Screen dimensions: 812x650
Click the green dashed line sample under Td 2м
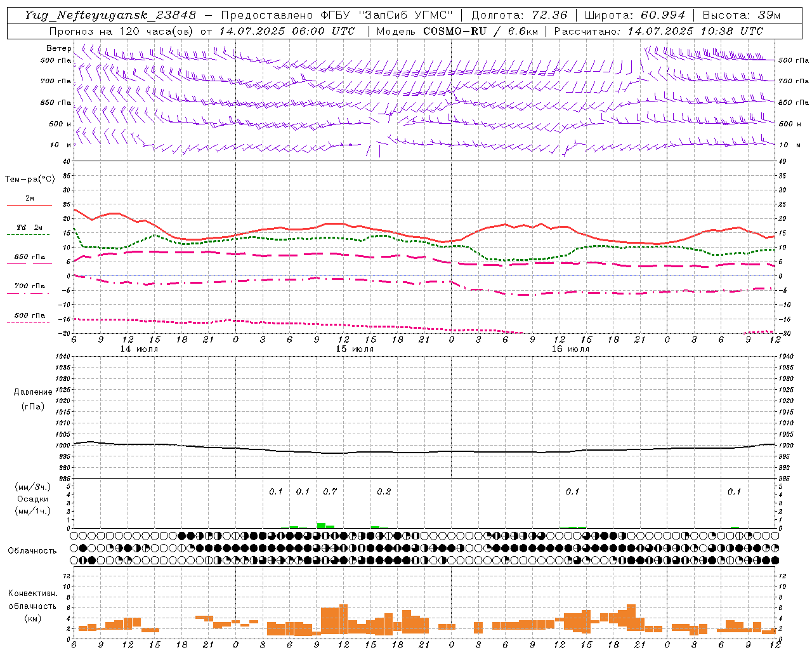[28, 235]
